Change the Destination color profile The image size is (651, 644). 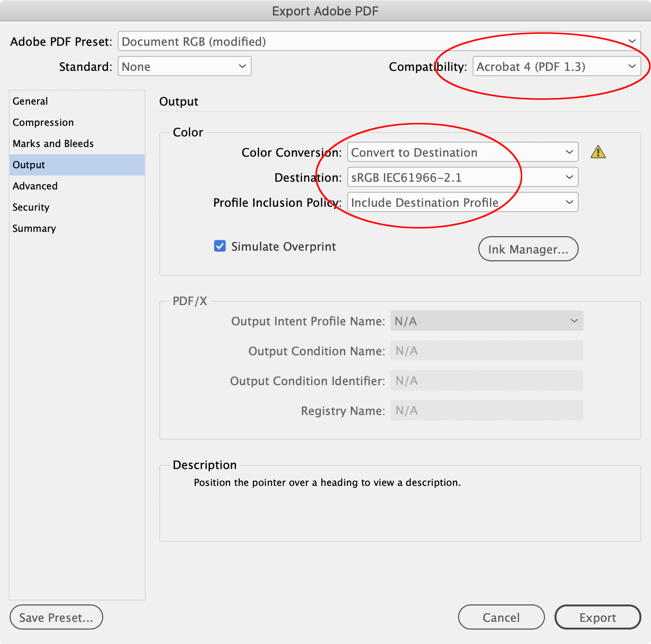pyautogui.click(x=462, y=177)
